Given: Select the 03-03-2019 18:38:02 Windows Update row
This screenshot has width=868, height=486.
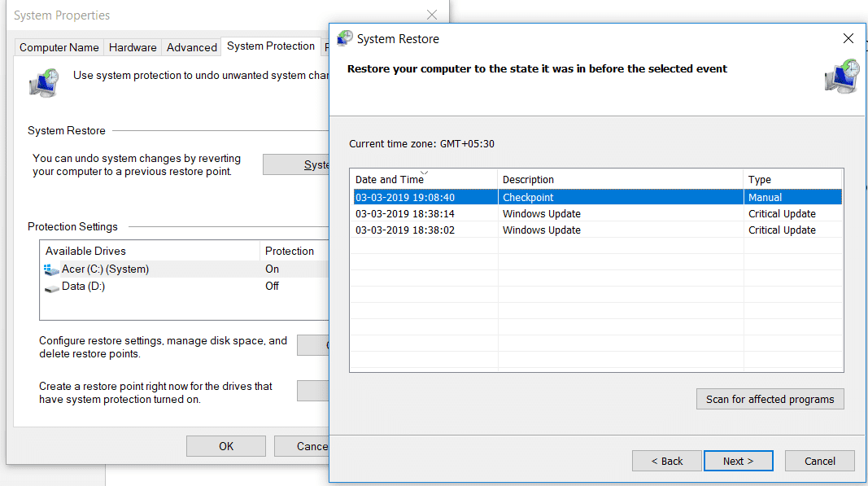Looking at the screenshot, I should click(x=598, y=230).
